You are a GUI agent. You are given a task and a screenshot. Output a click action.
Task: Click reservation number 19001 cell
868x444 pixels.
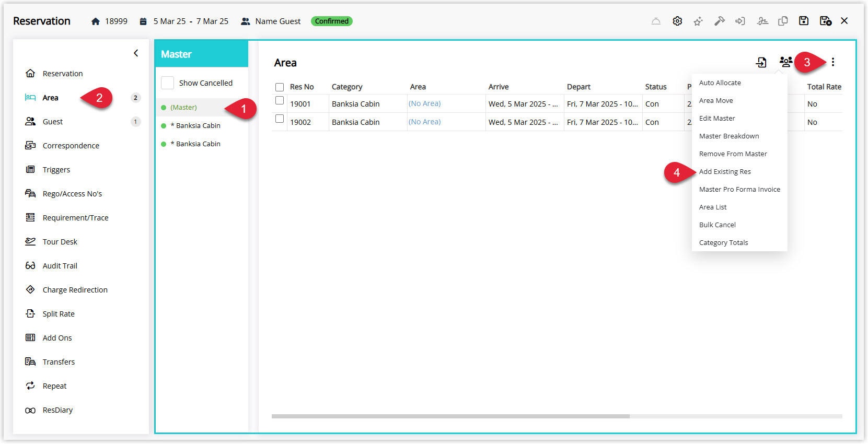pos(300,104)
